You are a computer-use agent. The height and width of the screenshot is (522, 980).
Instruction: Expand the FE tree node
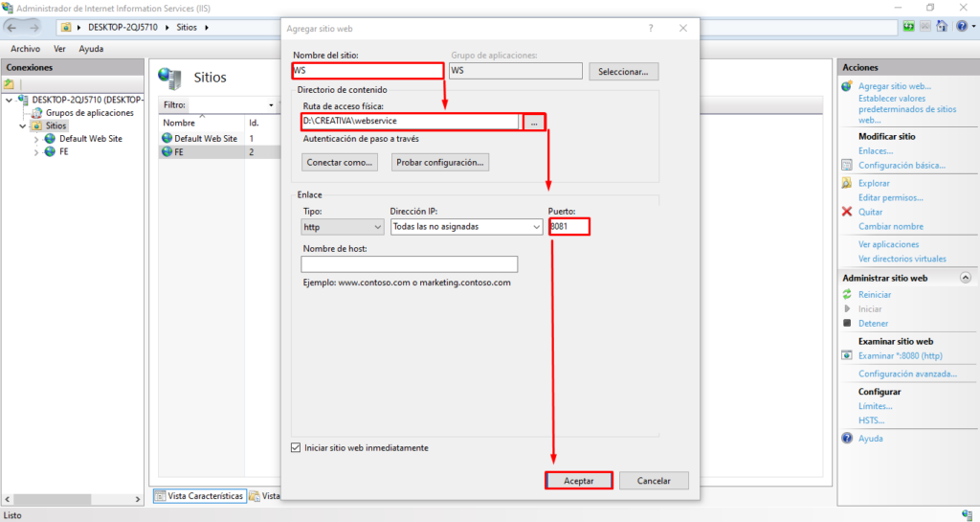click(x=36, y=152)
